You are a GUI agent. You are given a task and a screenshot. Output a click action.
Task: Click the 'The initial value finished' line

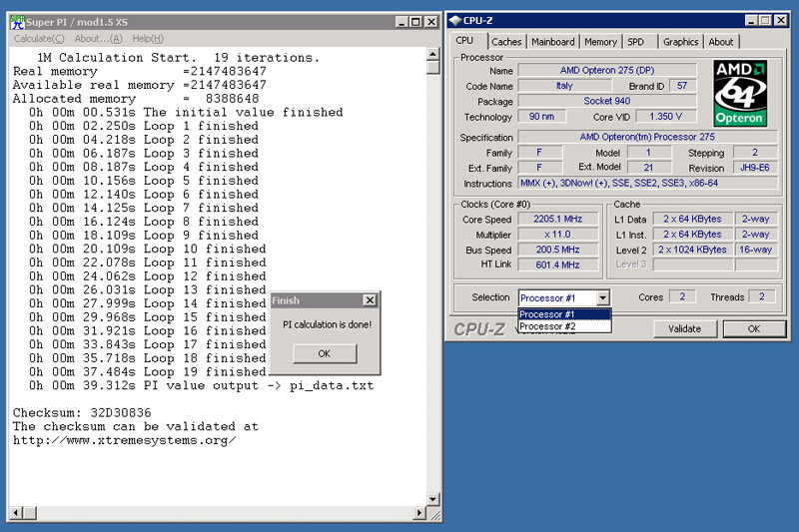pyautogui.click(x=186, y=112)
